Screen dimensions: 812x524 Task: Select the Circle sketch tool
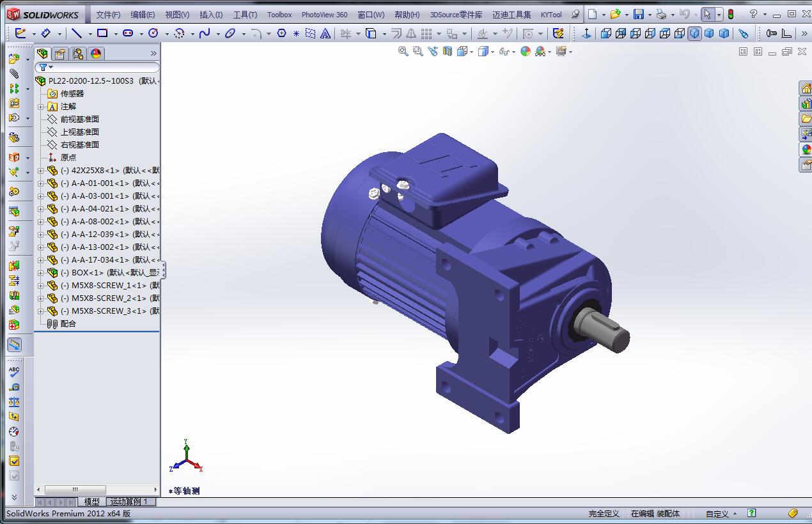click(153, 33)
